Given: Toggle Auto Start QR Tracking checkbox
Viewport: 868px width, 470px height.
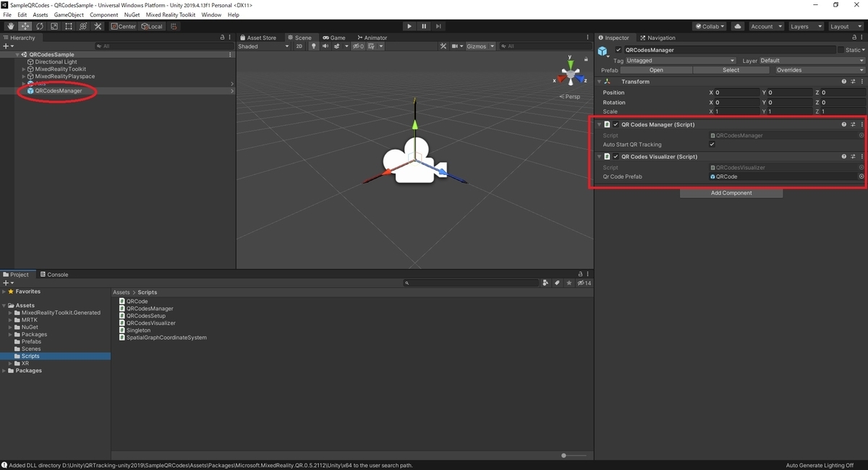Looking at the screenshot, I should pos(712,145).
